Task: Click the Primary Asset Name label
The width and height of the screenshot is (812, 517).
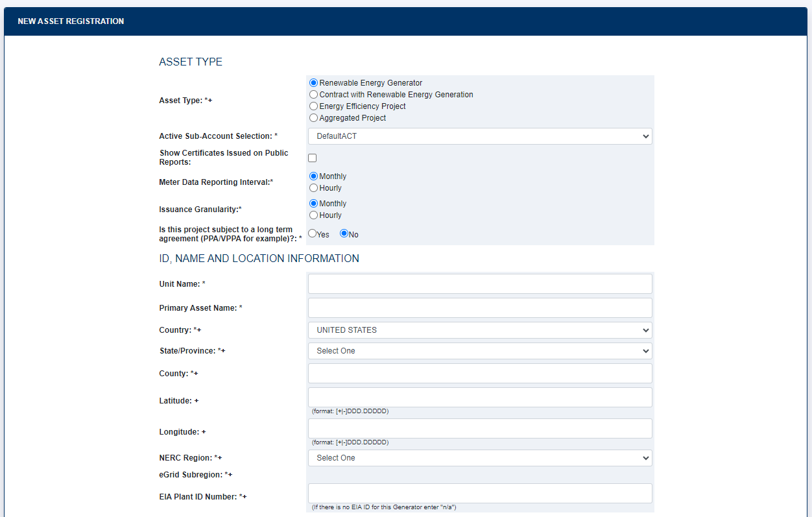Action: (200, 308)
